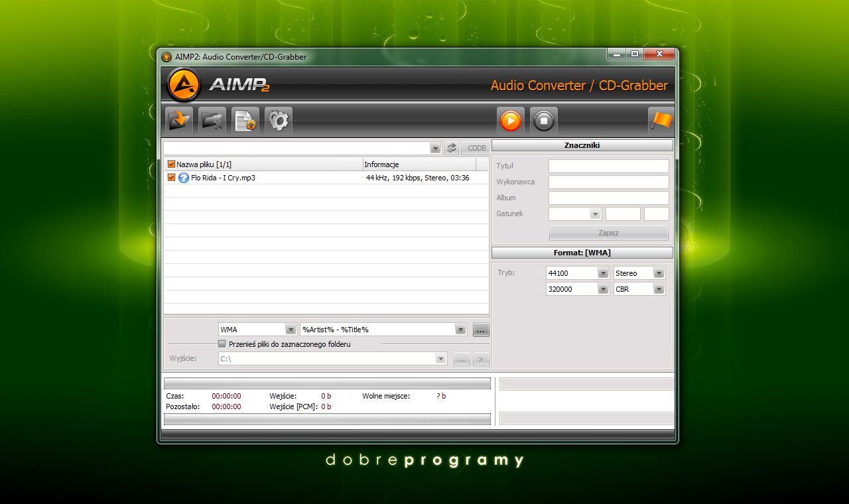Open the Wyjście C:\ path dropdown
This screenshot has width=849, height=504.
tap(441, 359)
